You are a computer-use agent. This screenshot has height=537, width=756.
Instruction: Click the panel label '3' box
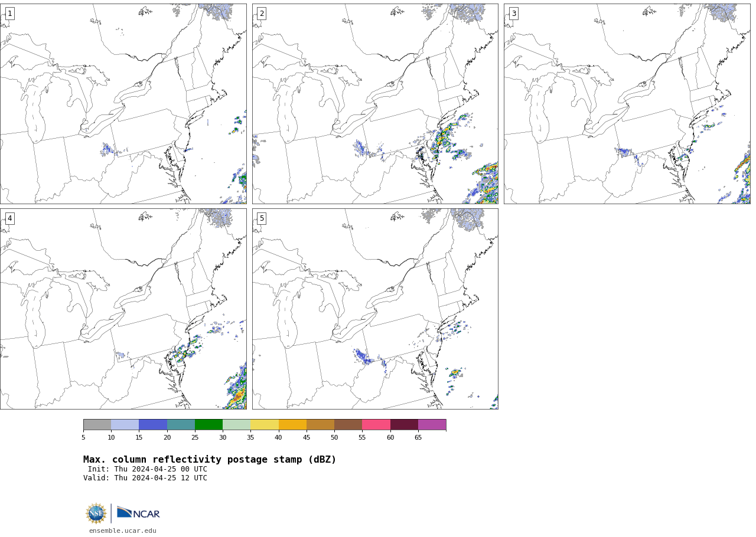(x=514, y=14)
